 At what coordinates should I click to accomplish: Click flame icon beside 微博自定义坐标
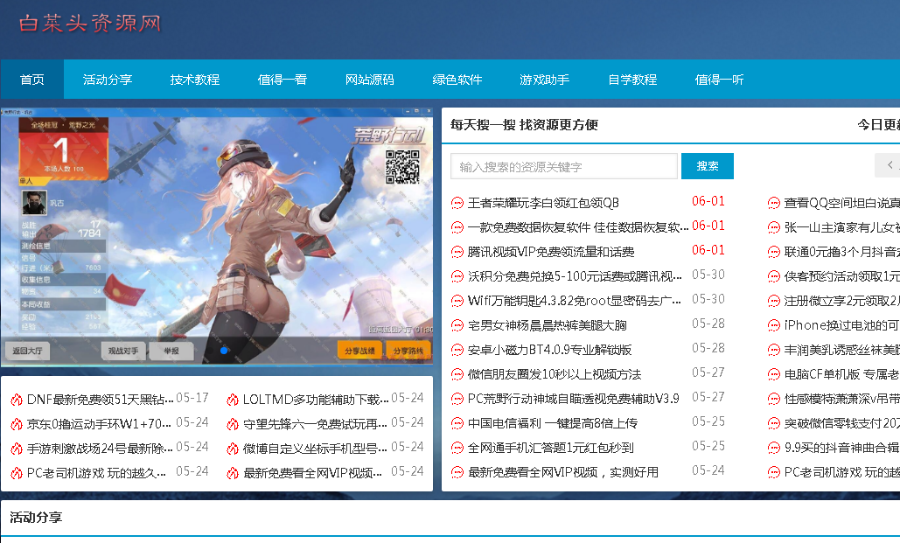(232, 449)
